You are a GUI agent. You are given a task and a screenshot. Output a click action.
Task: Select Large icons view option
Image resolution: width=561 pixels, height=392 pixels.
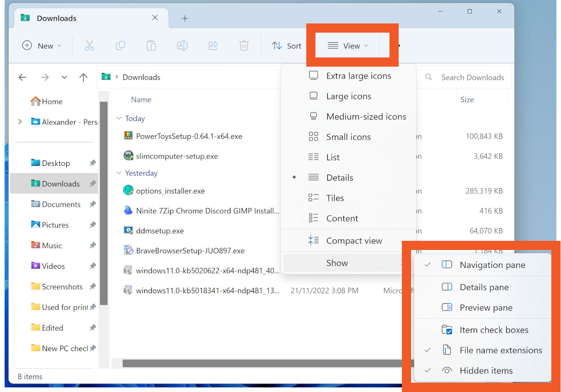click(349, 97)
